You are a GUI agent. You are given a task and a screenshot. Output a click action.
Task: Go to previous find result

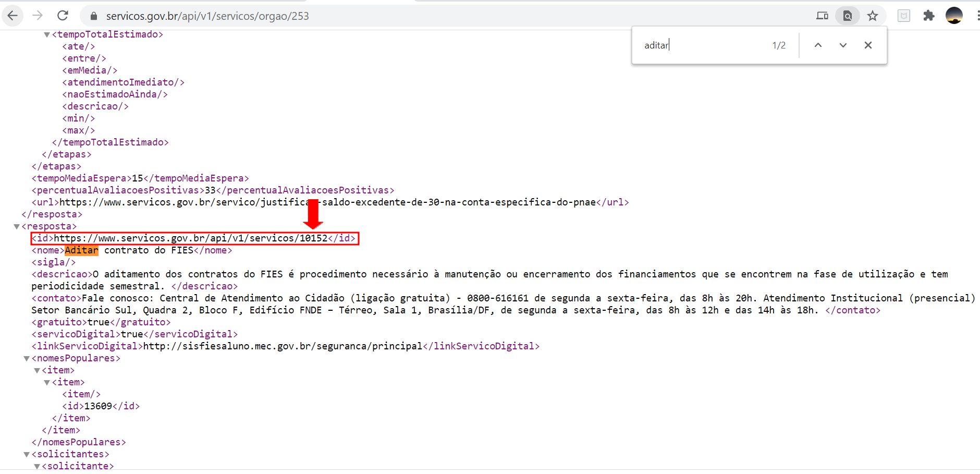[818, 45]
